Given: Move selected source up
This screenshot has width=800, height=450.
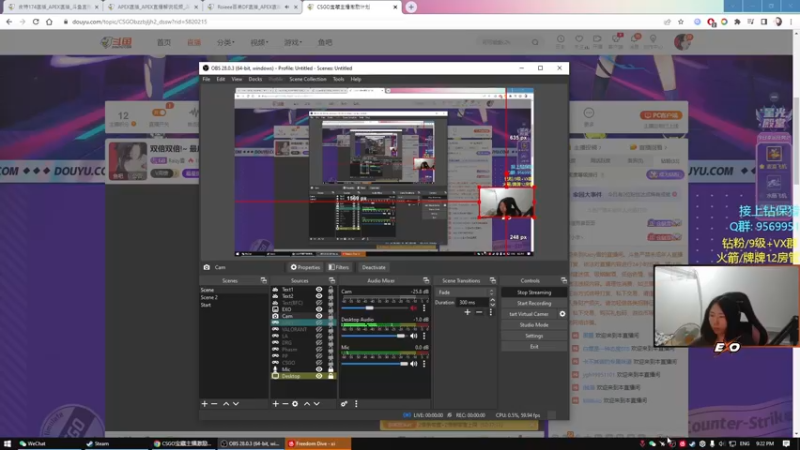Looking at the screenshot, I should pos(307,404).
